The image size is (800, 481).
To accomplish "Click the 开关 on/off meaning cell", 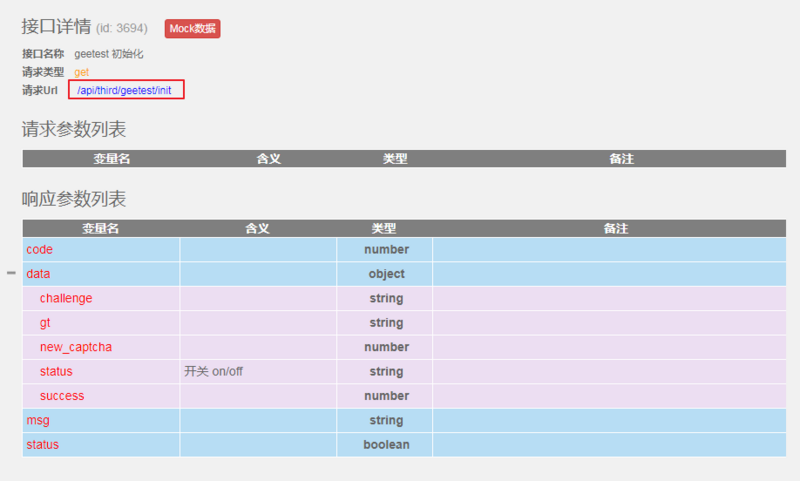I will [x=214, y=371].
